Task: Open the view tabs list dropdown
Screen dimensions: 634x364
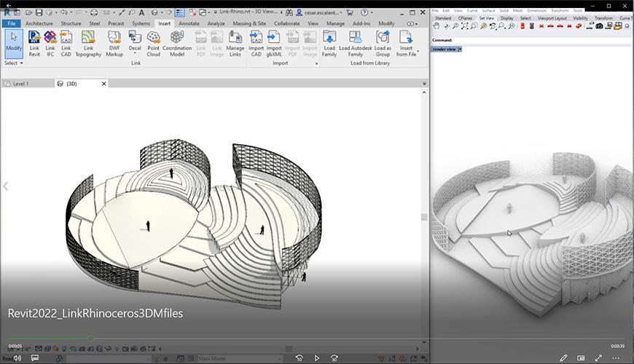Action: pos(424,84)
